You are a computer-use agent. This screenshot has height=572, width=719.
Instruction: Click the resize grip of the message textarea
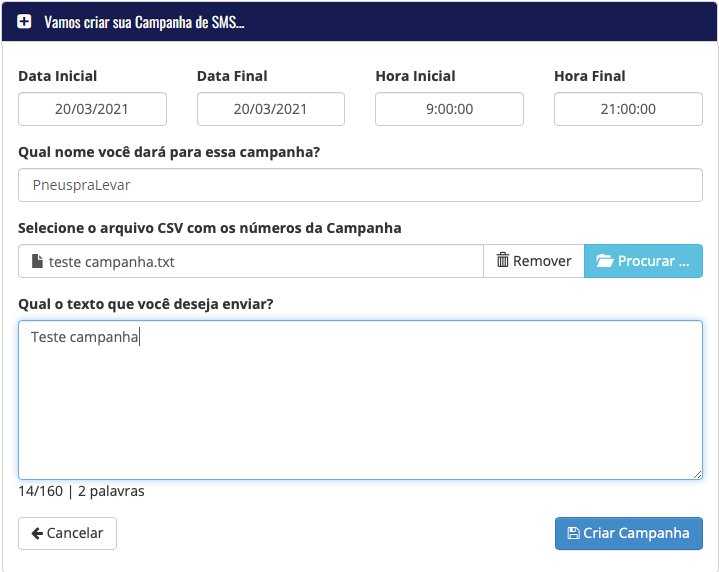[697, 474]
